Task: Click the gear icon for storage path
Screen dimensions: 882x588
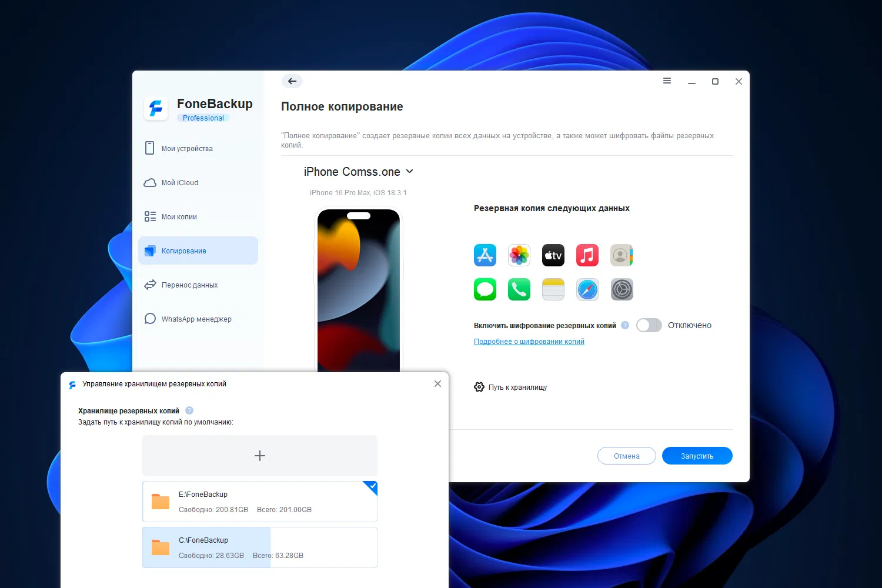Action: pyautogui.click(x=479, y=387)
